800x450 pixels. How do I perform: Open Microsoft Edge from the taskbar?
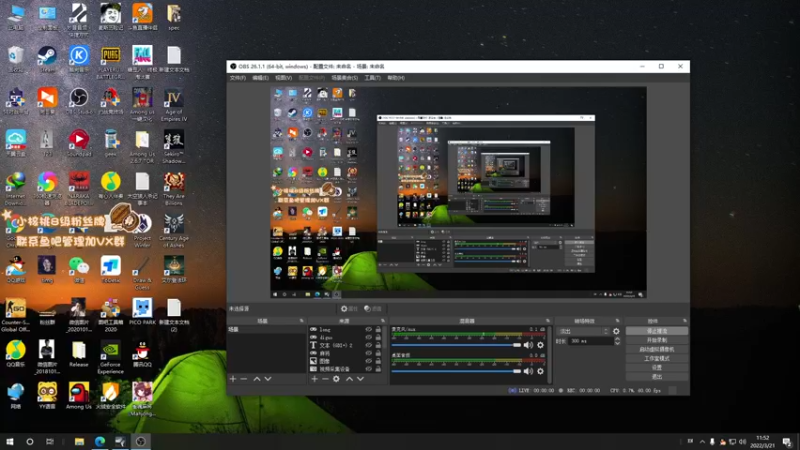click(100, 441)
